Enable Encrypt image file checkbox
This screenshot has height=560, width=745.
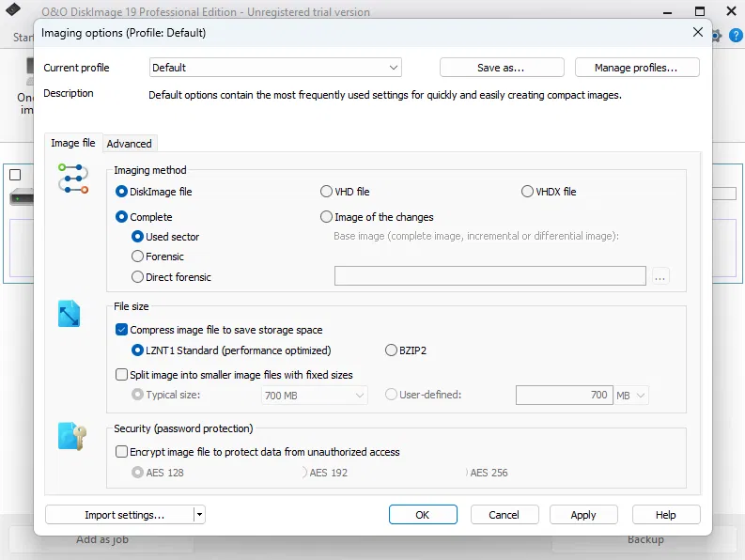click(x=122, y=452)
